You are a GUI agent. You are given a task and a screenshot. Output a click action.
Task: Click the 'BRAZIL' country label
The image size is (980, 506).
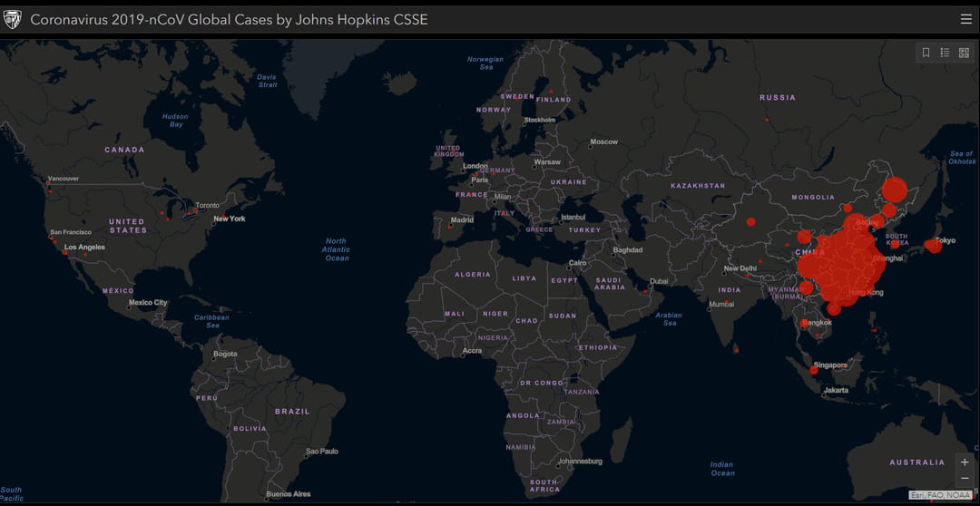pyautogui.click(x=292, y=411)
